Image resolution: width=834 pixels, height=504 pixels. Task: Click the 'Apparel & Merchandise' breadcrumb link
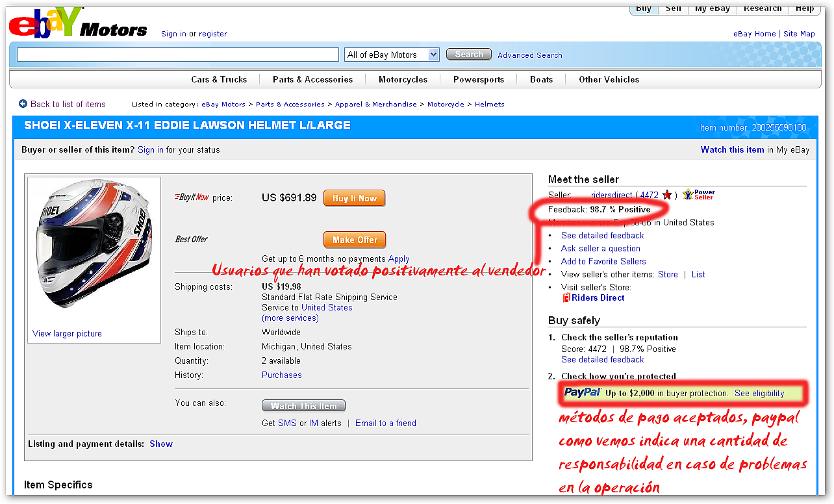[x=376, y=104]
